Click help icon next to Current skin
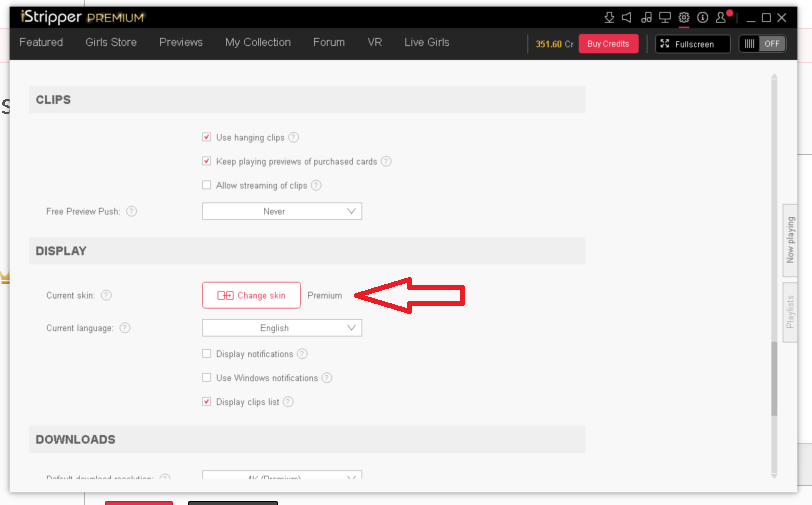The height and width of the screenshot is (505, 812). tap(106, 295)
